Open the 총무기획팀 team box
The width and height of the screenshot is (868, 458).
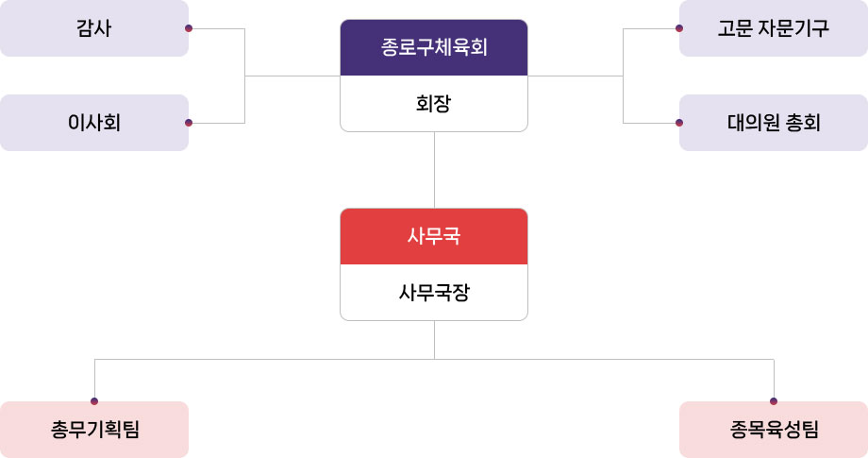point(94,430)
